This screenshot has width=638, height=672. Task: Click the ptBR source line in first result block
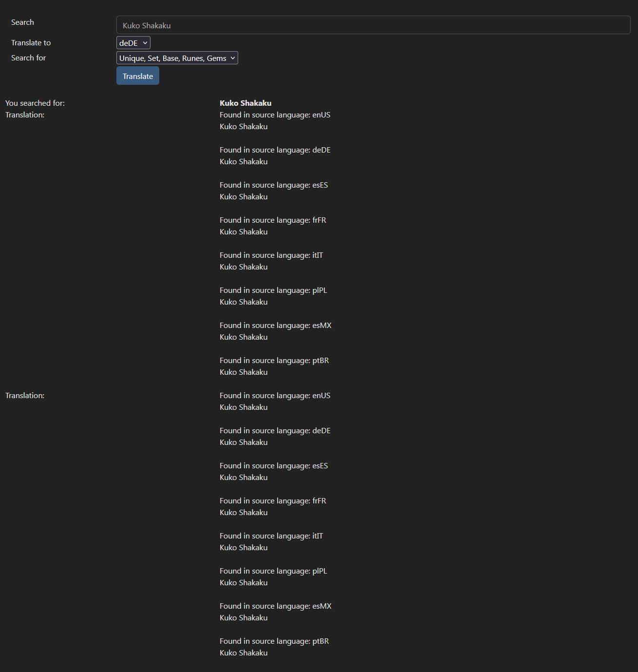pyautogui.click(x=274, y=361)
